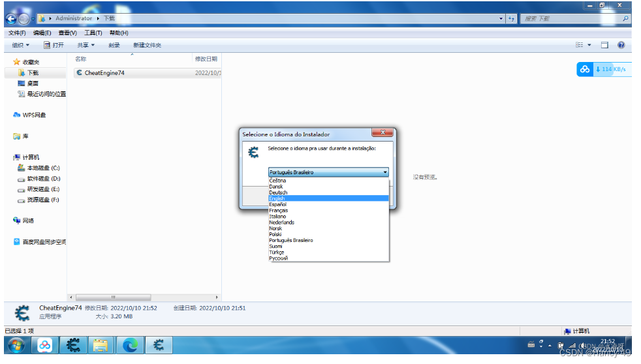Open Baidu Netdisk from the taskbar
This screenshot has height=364, width=641.
[x=44, y=346]
